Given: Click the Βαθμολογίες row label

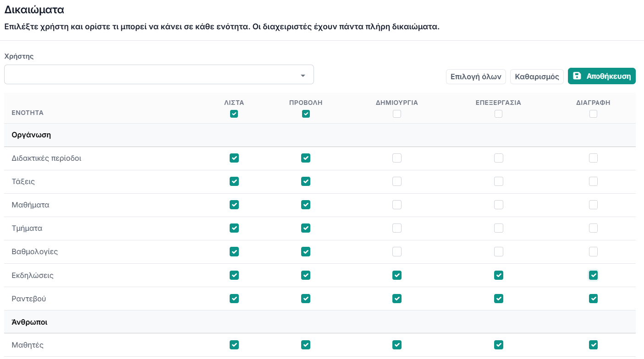Looking at the screenshot, I should (35, 252).
